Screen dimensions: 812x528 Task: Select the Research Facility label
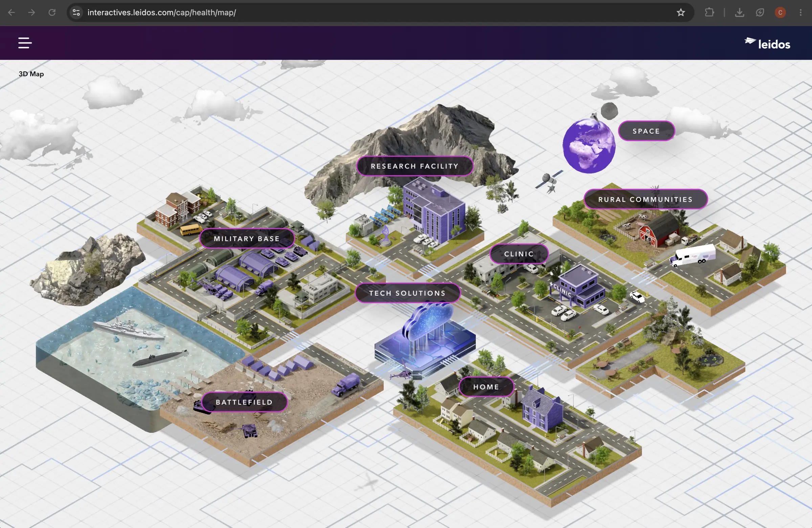(414, 166)
